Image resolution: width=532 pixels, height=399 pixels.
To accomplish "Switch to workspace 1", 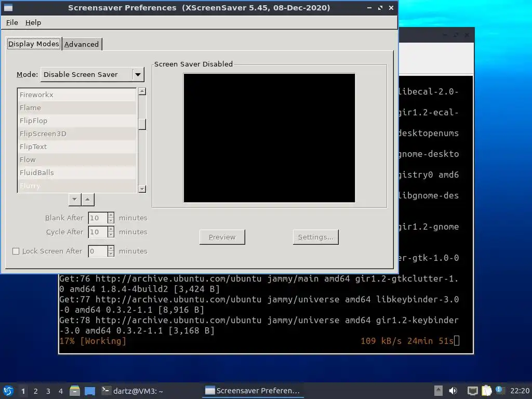I will tap(23, 391).
